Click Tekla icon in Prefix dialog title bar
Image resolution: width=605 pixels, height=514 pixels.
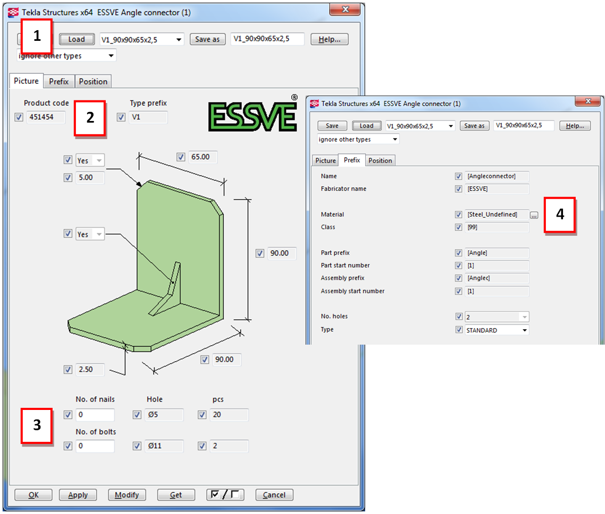click(314, 103)
